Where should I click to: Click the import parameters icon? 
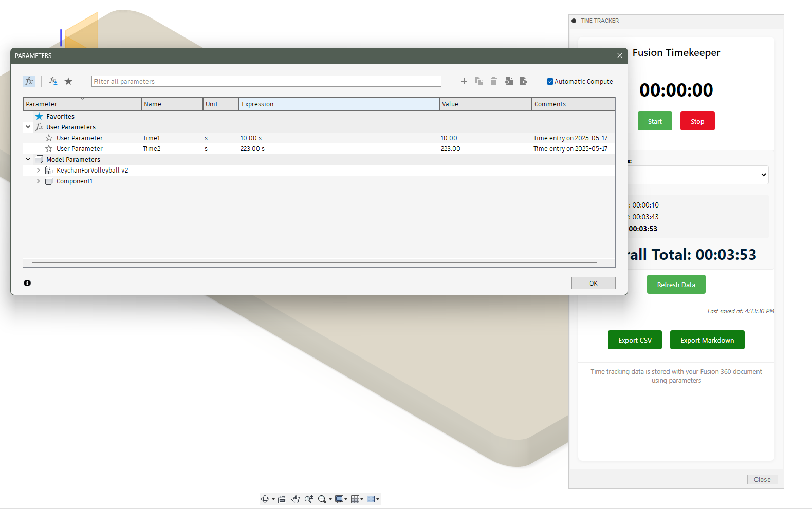pyautogui.click(x=509, y=81)
